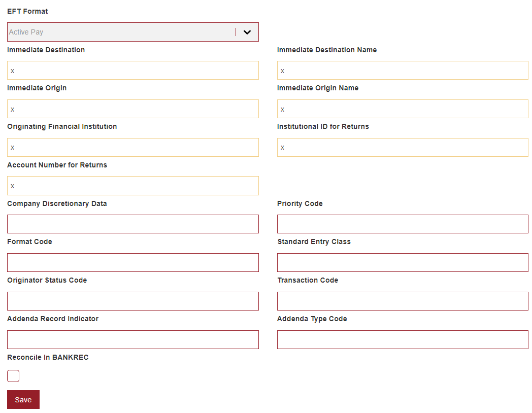532x413 pixels.
Task: Select the Immediate Origin input
Action: (132, 109)
